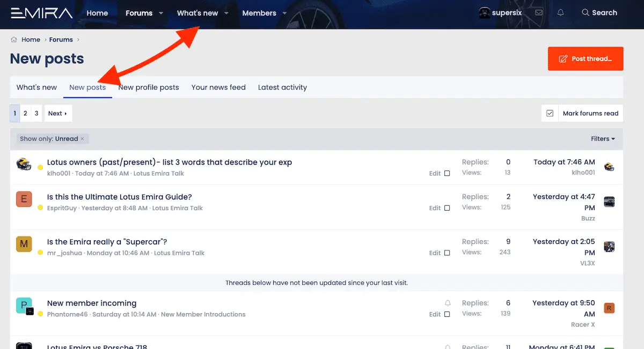The image size is (644, 349).
Task: Open the Latest activity tab
Action: 282,87
